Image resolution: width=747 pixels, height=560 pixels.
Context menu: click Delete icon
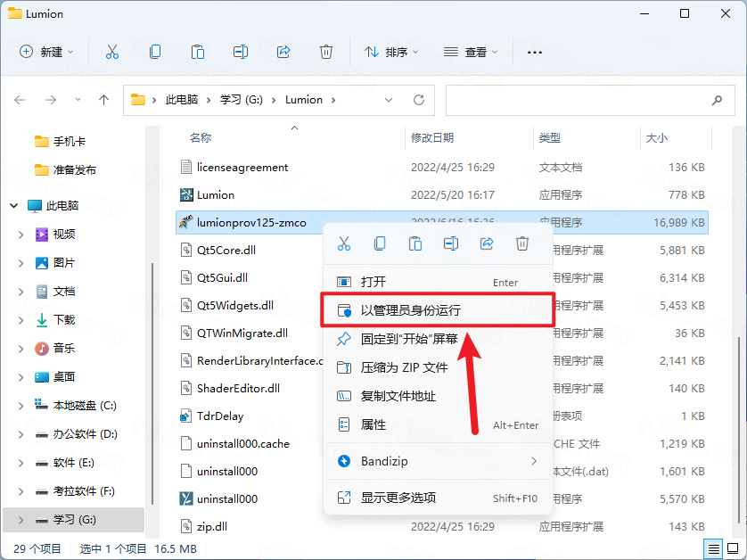[522, 243]
